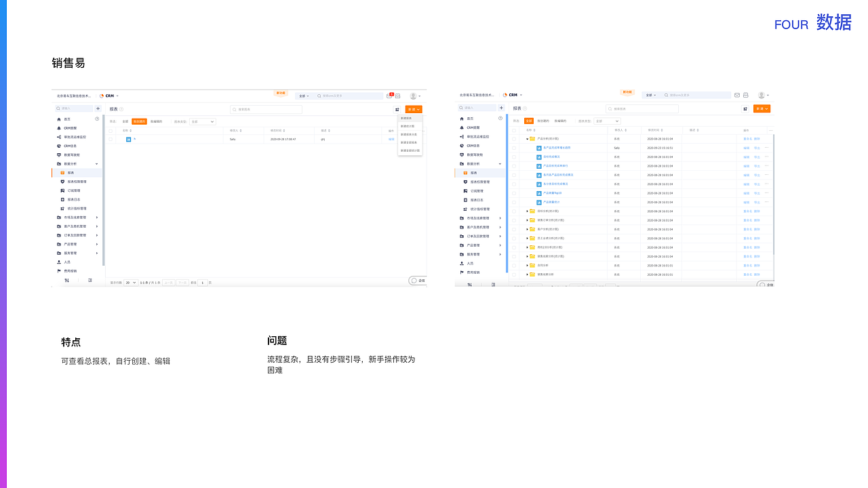Select 全部 filter tab in right screenshot
This screenshot has height=488, width=868.
(529, 121)
